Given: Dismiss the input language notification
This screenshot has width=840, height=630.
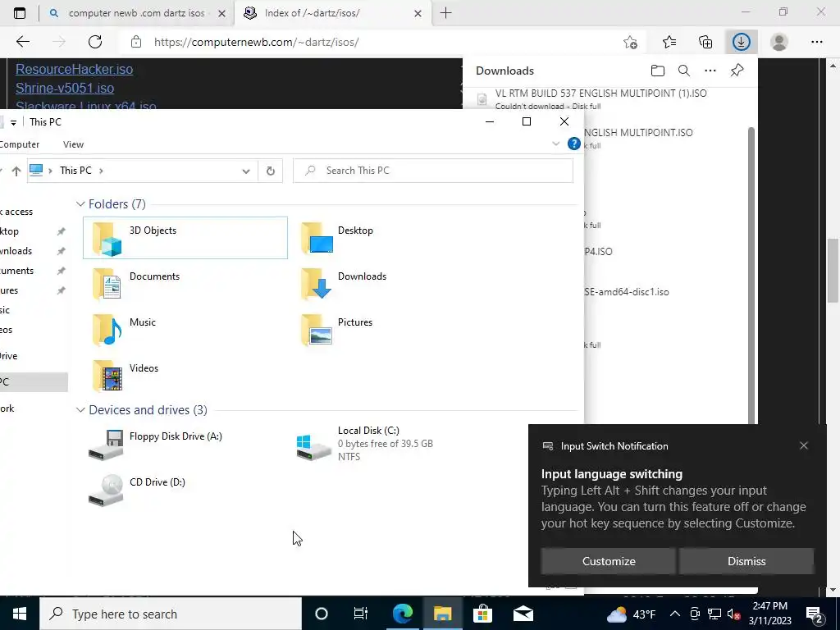Looking at the screenshot, I should pyautogui.click(x=746, y=561).
